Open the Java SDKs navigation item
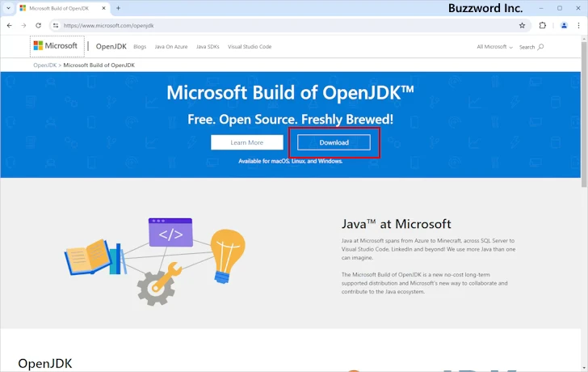The height and width of the screenshot is (372, 588). pos(208,47)
